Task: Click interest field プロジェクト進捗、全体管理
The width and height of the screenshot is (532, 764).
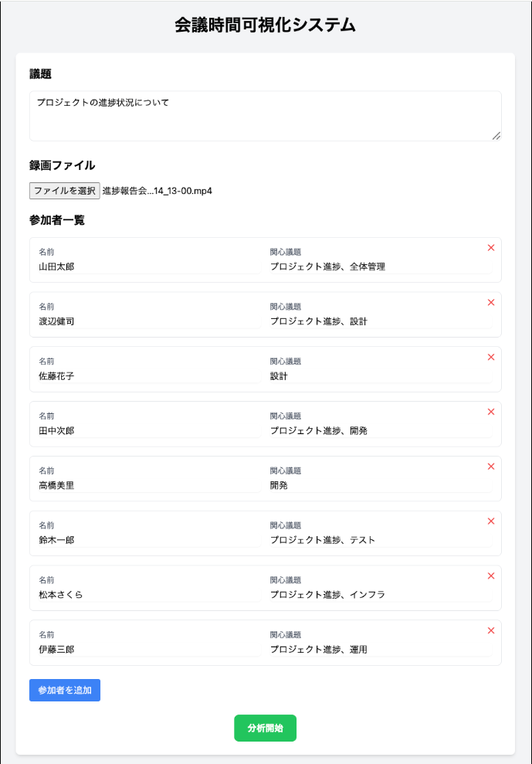Action: [381, 267]
